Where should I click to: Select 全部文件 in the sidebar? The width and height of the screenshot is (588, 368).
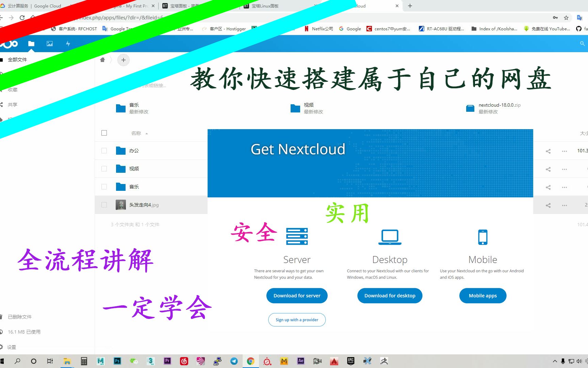click(17, 60)
